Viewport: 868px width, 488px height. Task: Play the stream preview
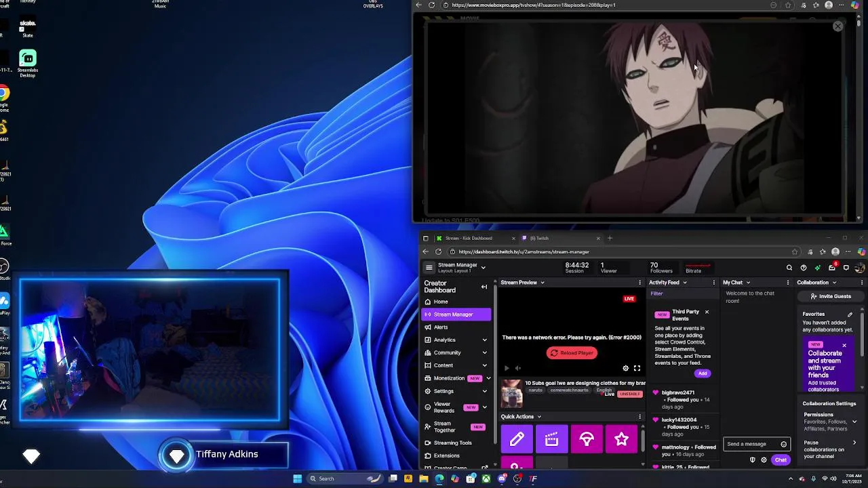coord(506,368)
